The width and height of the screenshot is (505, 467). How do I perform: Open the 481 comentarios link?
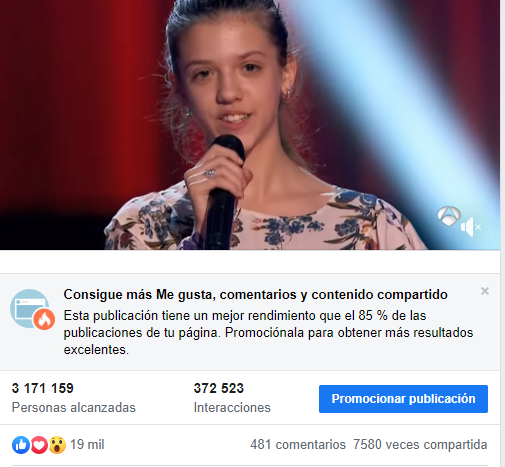[x=298, y=445]
